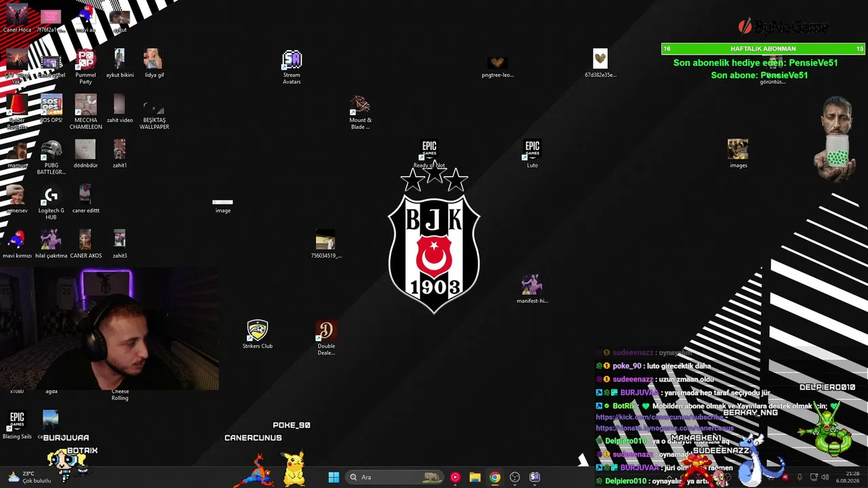Screen dimensions: 868x488
Task: Launch PUBG BATTLEGROUNDS from the desktop
Action: coord(51,157)
